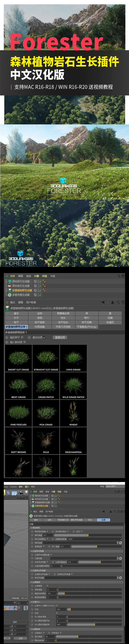Open the 平滑着色(Phong) tab

coord(87,327)
